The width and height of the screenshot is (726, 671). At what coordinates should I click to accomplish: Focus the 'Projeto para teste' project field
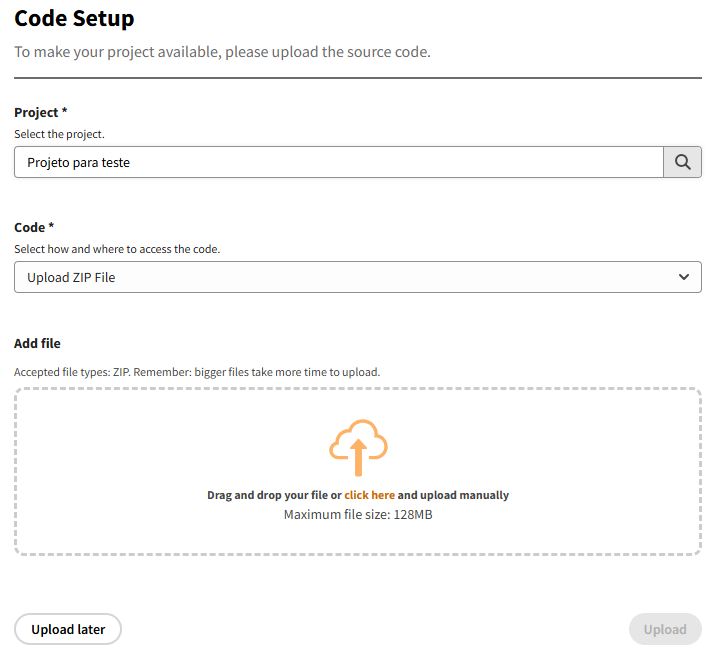pyautogui.click(x=338, y=162)
